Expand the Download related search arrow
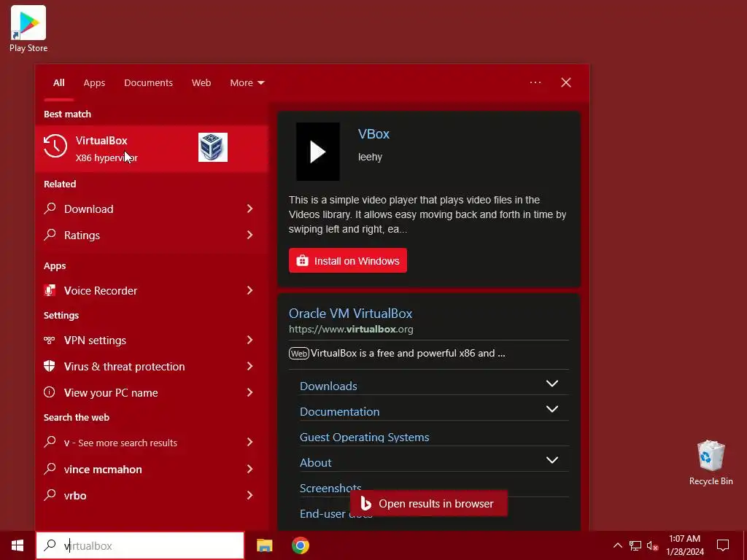747x560 pixels. [249, 209]
